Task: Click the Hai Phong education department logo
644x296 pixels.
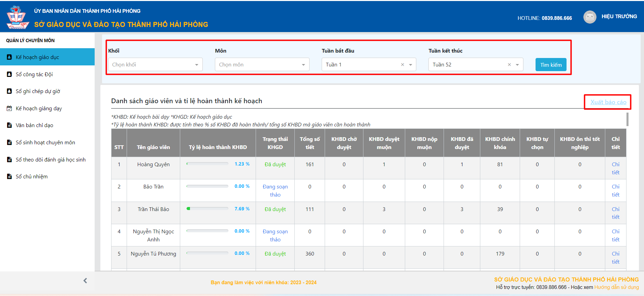Action: [18, 17]
